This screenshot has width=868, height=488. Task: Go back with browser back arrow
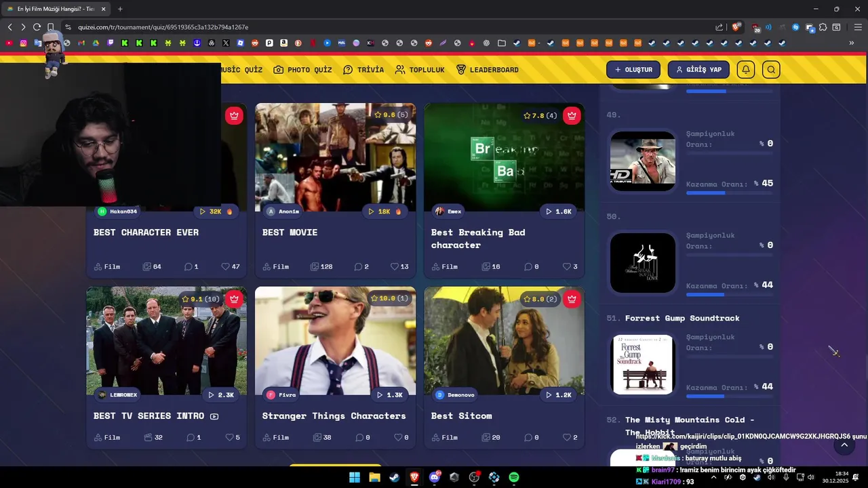(x=9, y=27)
